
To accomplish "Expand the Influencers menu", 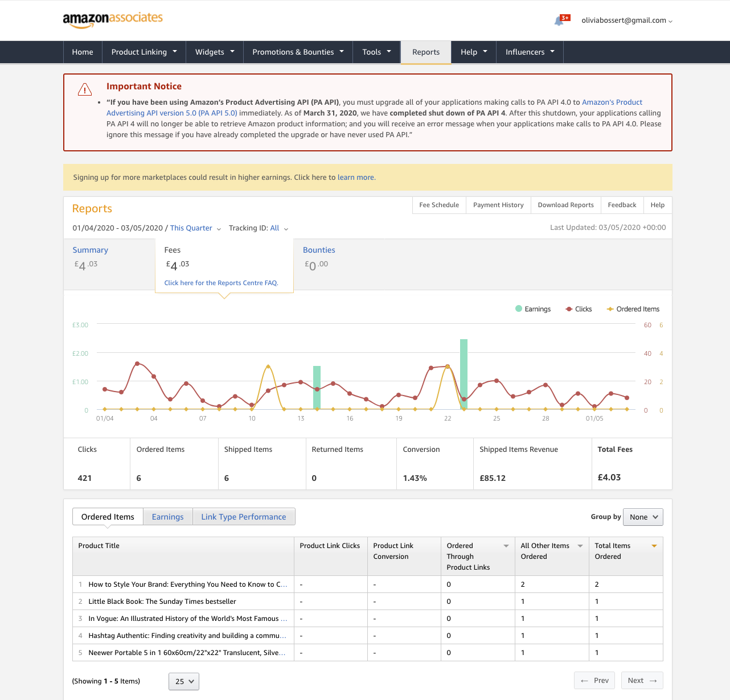I will pos(530,52).
